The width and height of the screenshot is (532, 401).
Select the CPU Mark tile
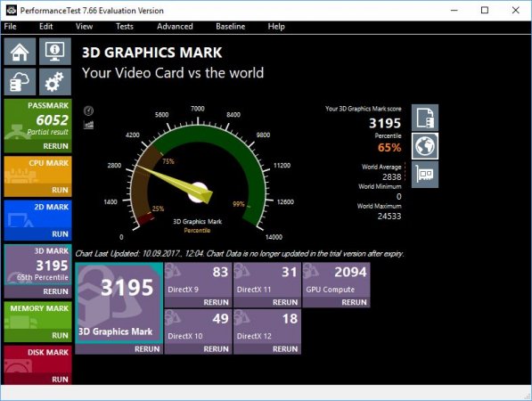pyautogui.click(x=38, y=170)
